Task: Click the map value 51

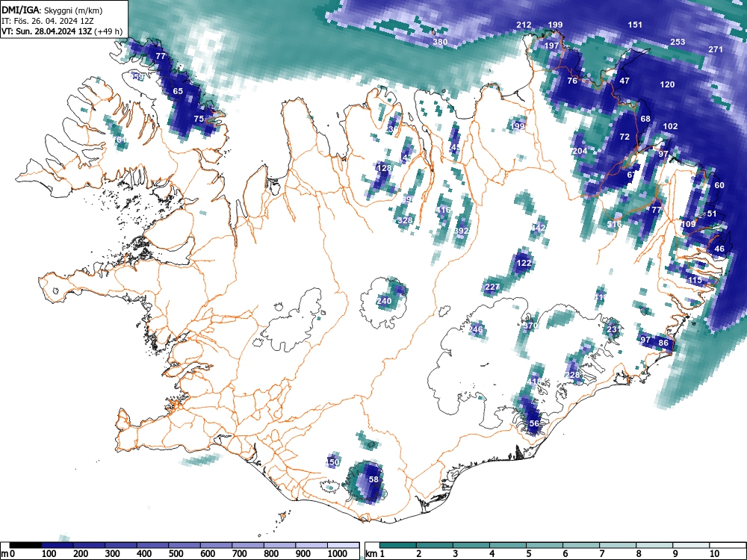Action: point(712,214)
